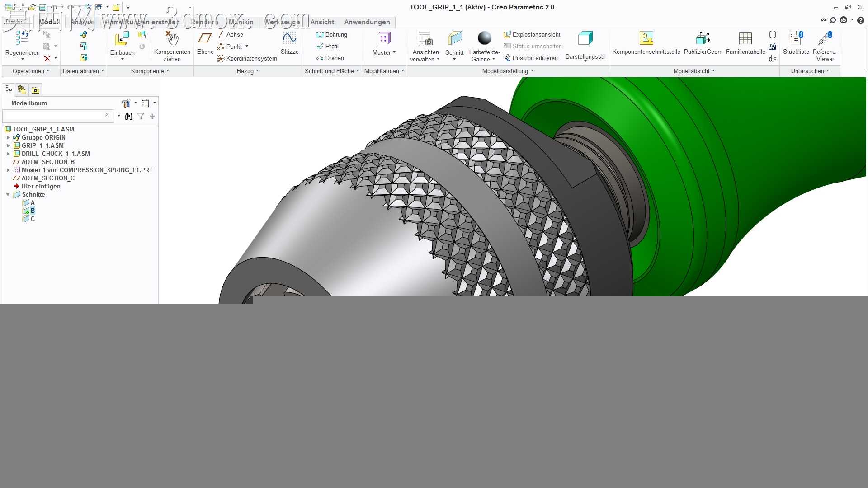
Task: Click the Profil extrude tool
Action: click(327, 46)
